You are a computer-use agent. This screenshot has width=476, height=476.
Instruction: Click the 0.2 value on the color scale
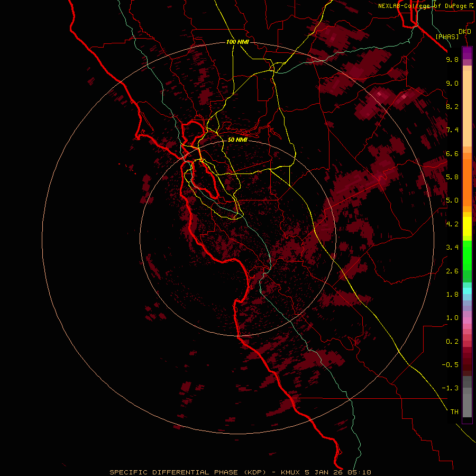452,342
